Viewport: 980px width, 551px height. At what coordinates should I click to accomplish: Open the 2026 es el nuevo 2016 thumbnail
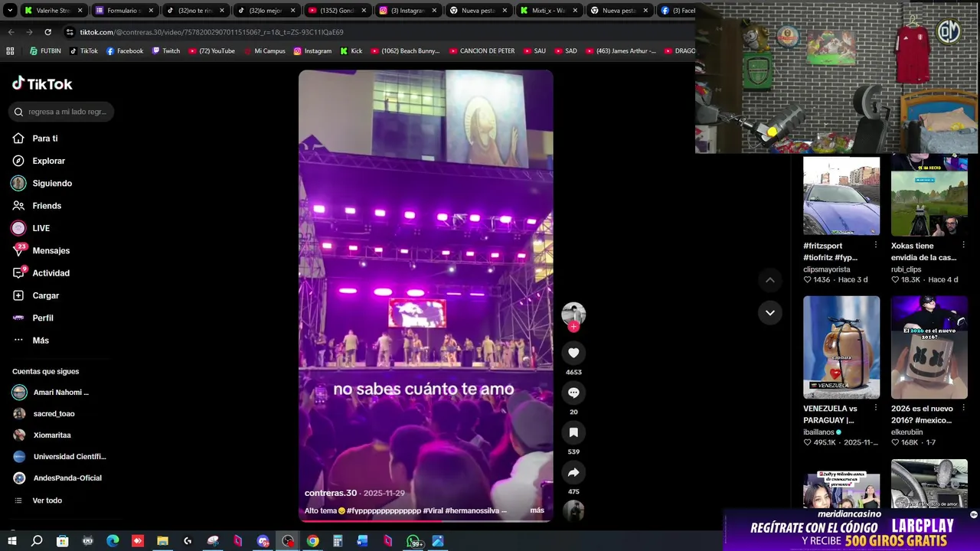tap(929, 347)
